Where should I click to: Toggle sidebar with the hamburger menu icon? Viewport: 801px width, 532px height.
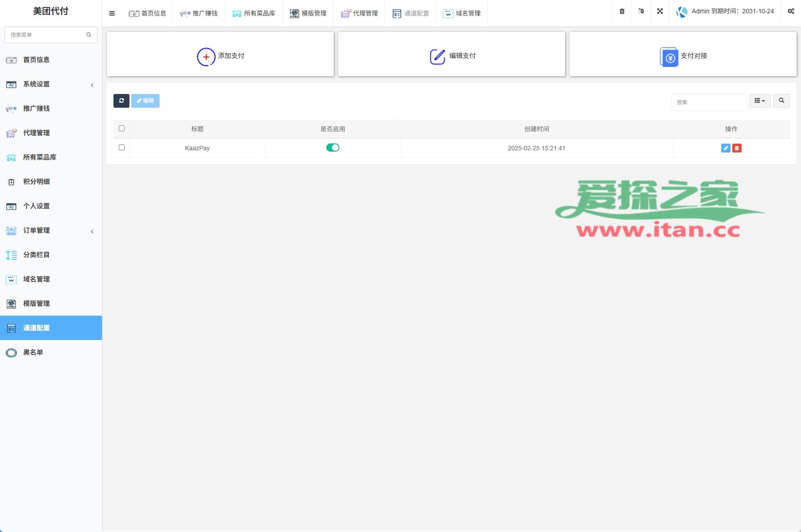click(x=112, y=13)
